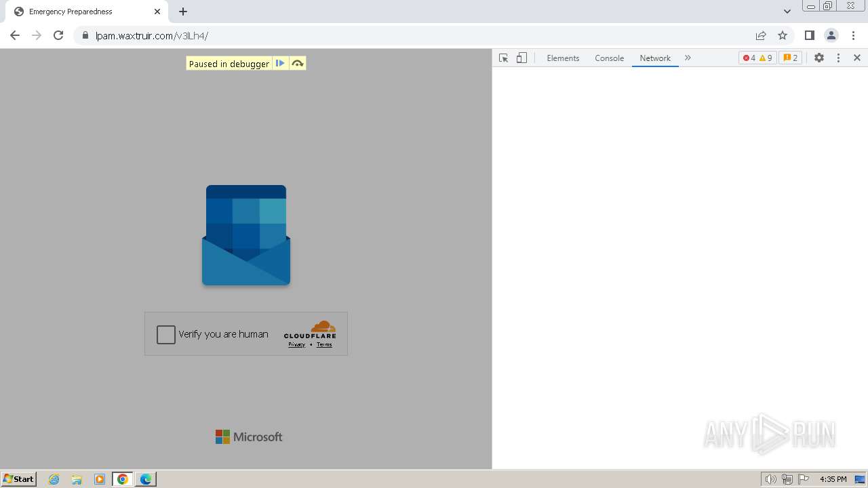
Task: Switch to the Elements tab
Action: 563,58
